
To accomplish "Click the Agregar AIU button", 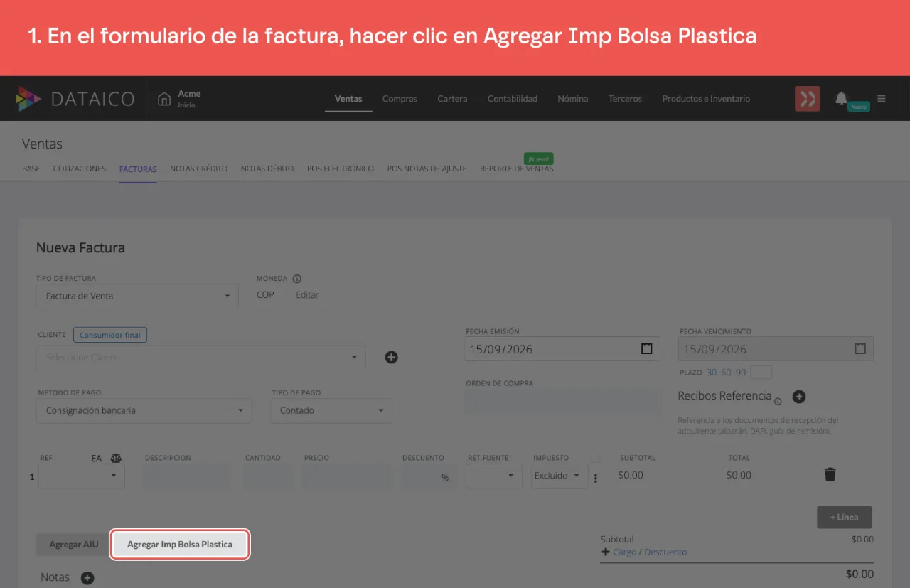I will pos(74,545).
